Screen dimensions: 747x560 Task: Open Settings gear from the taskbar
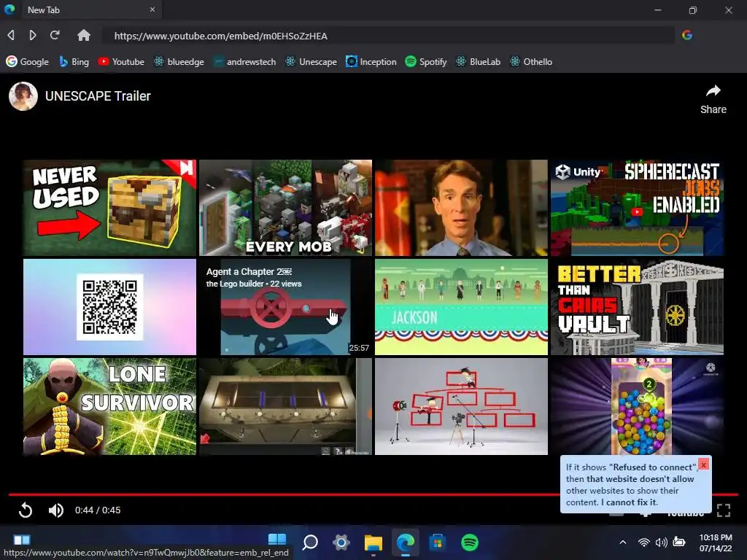(x=341, y=542)
